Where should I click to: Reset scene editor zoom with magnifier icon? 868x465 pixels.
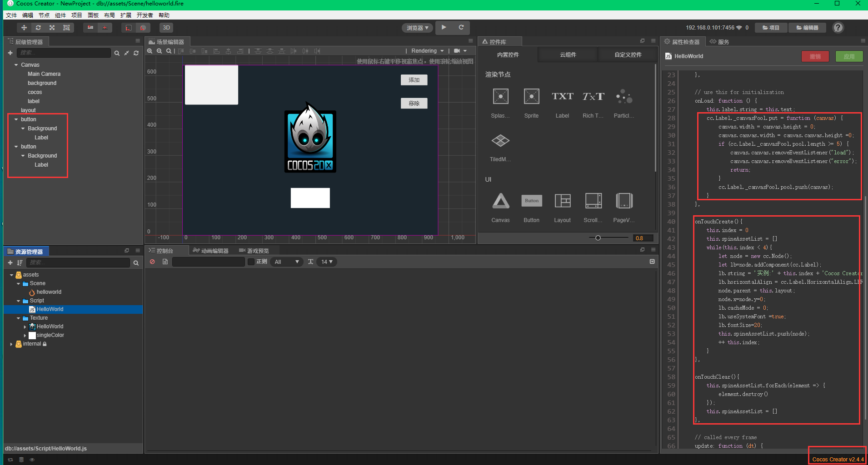pyautogui.click(x=169, y=51)
